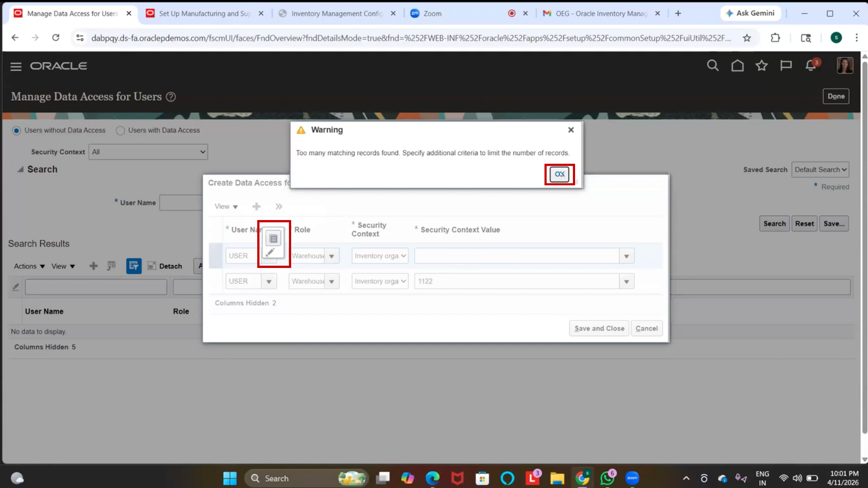
Task: Click the add row plus in the dialog
Action: [256, 206]
